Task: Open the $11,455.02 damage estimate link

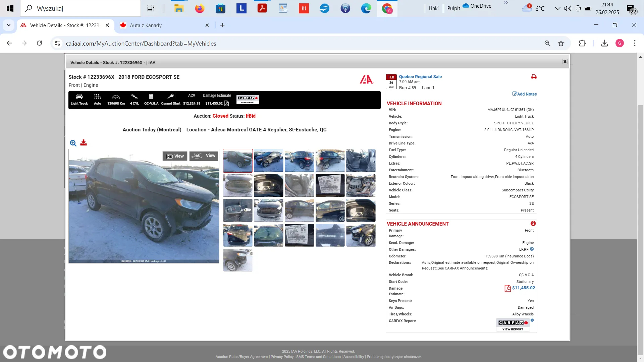Action: coord(524,288)
